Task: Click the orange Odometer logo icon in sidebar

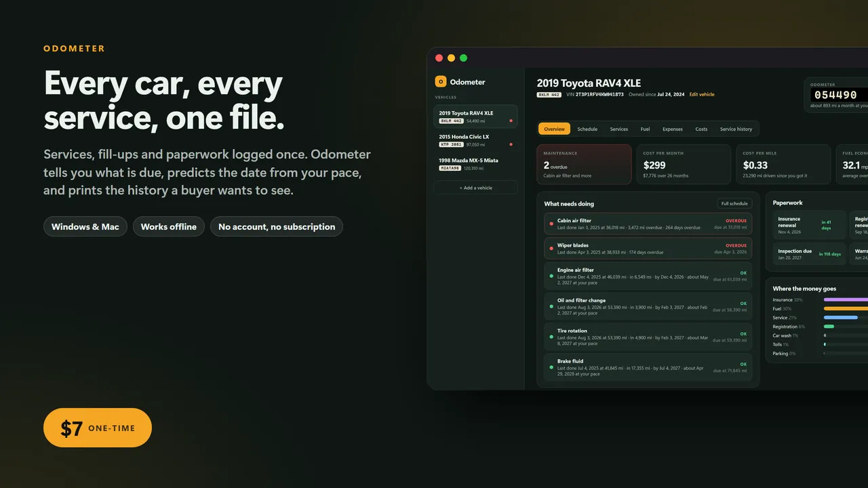Action: 441,82
